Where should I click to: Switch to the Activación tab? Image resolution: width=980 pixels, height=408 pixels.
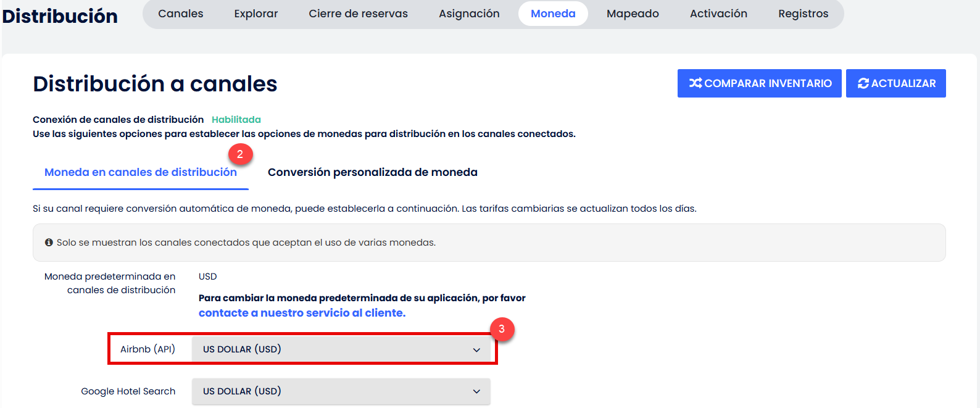pyautogui.click(x=718, y=14)
